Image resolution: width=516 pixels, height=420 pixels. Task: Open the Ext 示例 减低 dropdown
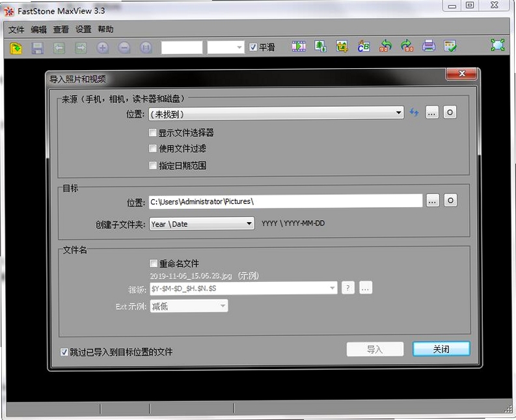point(189,306)
